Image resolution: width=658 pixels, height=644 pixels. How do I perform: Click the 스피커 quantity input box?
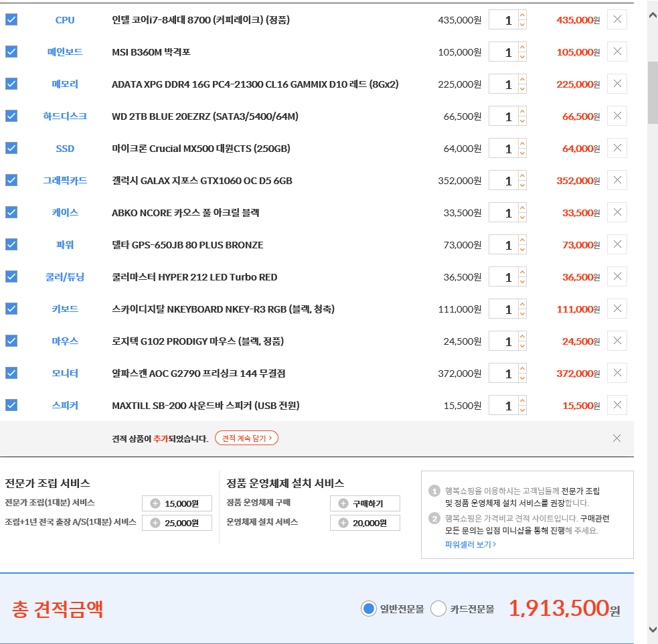click(503, 405)
